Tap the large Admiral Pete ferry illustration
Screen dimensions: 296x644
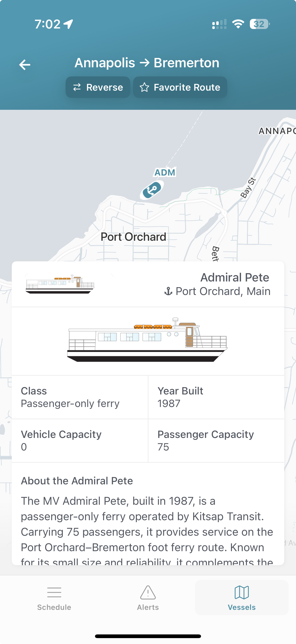click(x=147, y=340)
